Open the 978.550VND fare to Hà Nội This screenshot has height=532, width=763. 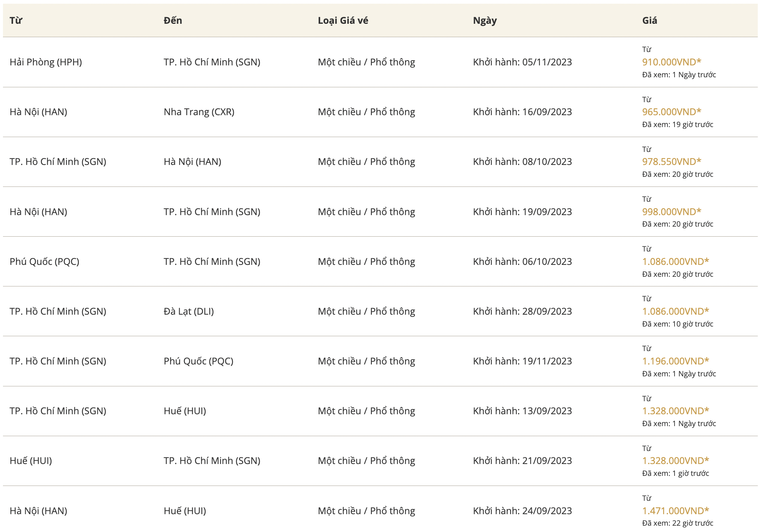click(672, 162)
